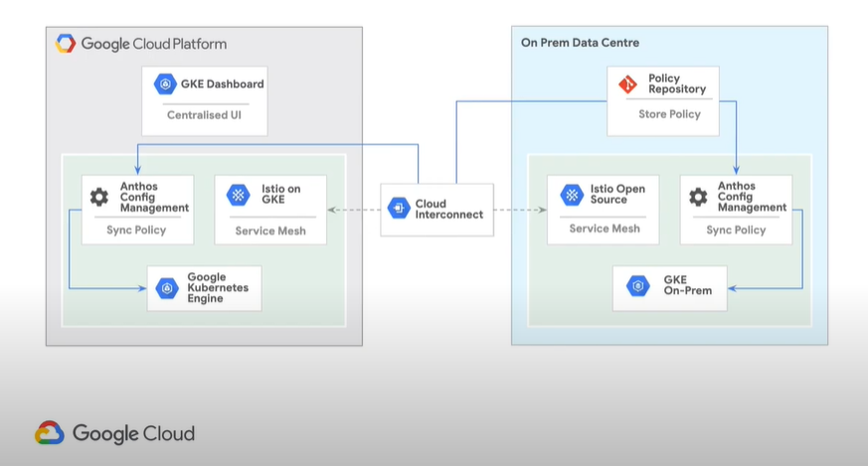The image size is (868, 466).
Task: Click the "Google Cloud" wordmark at bottom left
Action: [133, 433]
